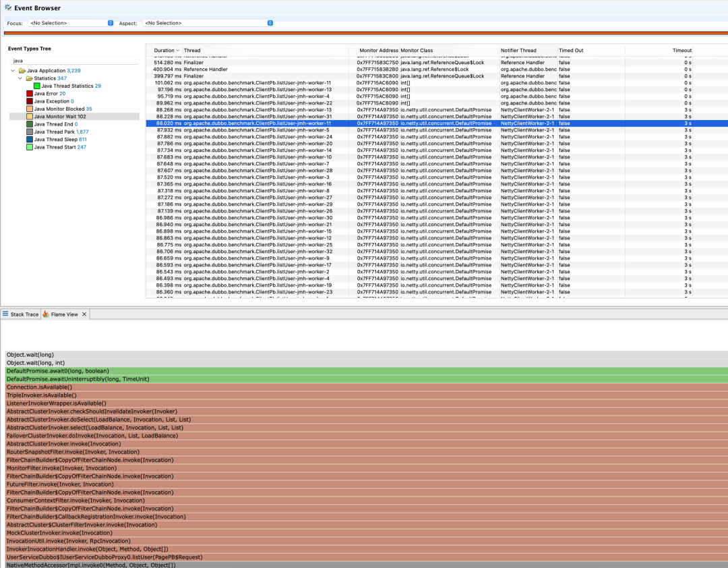This screenshot has width=728, height=568.
Task: Click the Event Browser title icon
Action: [8, 7]
